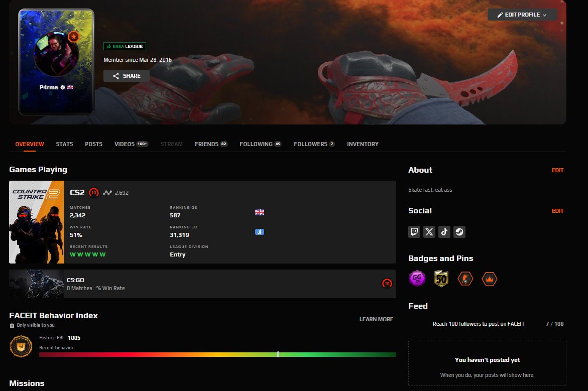Open the Stats tab
The image size is (588, 391).
[x=64, y=144]
